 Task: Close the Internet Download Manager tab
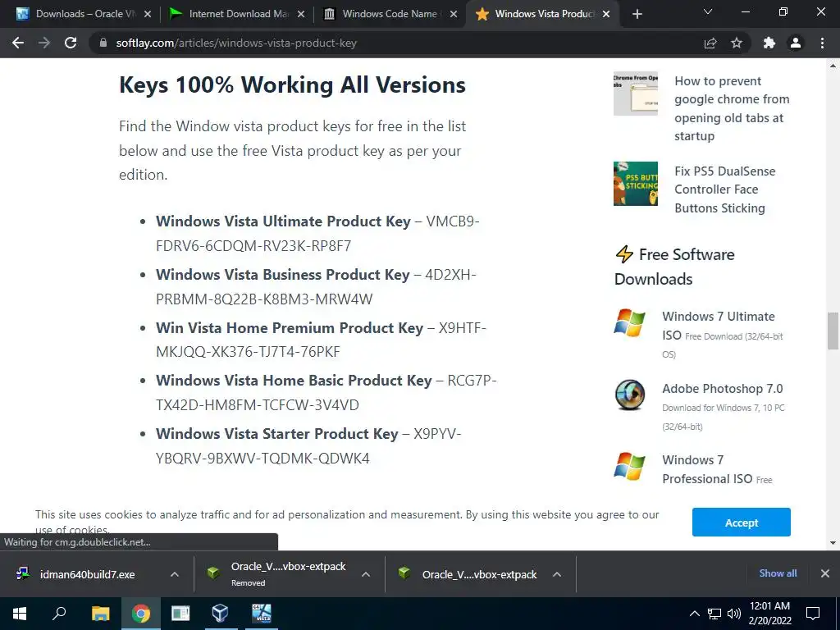[301, 14]
